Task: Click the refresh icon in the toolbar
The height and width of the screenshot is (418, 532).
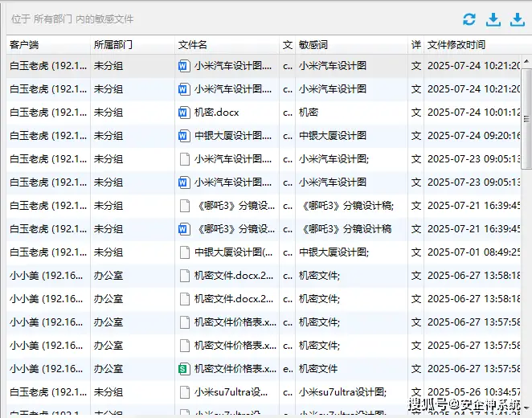Action: coord(469,20)
